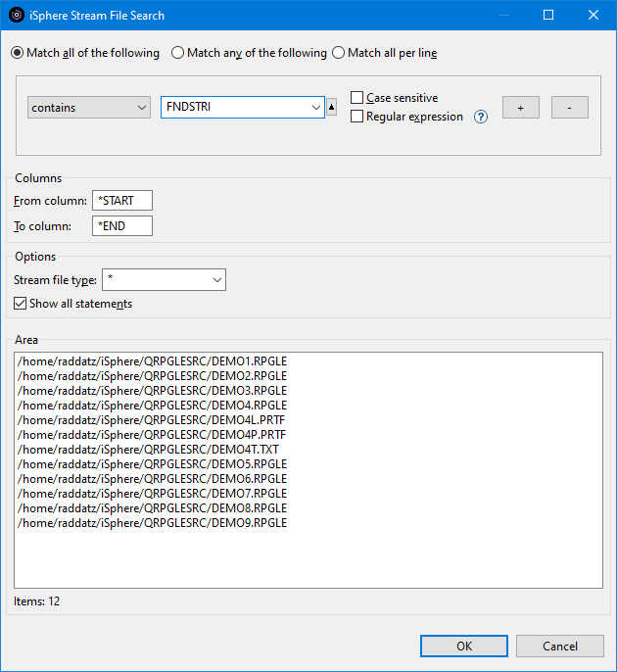This screenshot has width=617, height=672.
Task: Maximize the iSphere Stream File Search window
Action: pos(548,15)
